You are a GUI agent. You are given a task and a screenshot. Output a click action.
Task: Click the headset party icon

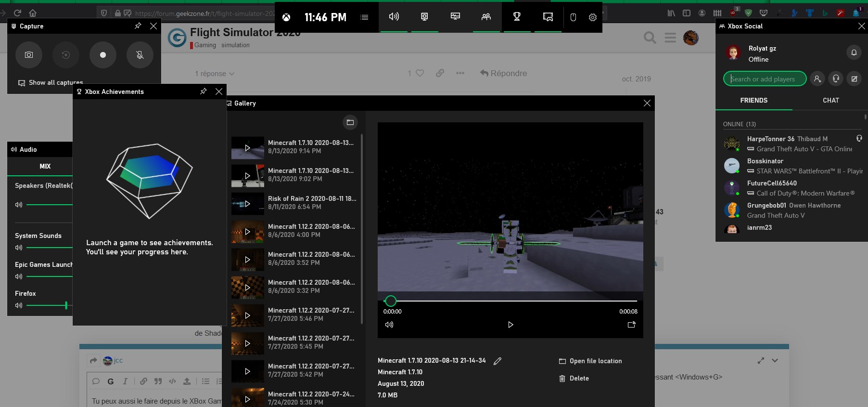[x=836, y=79]
